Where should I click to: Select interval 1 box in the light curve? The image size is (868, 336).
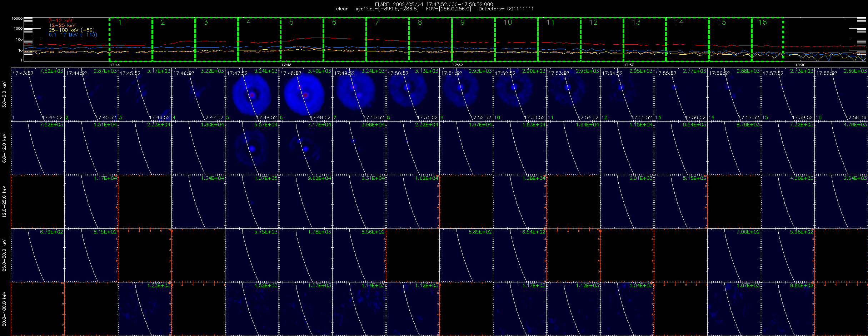[131, 39]
